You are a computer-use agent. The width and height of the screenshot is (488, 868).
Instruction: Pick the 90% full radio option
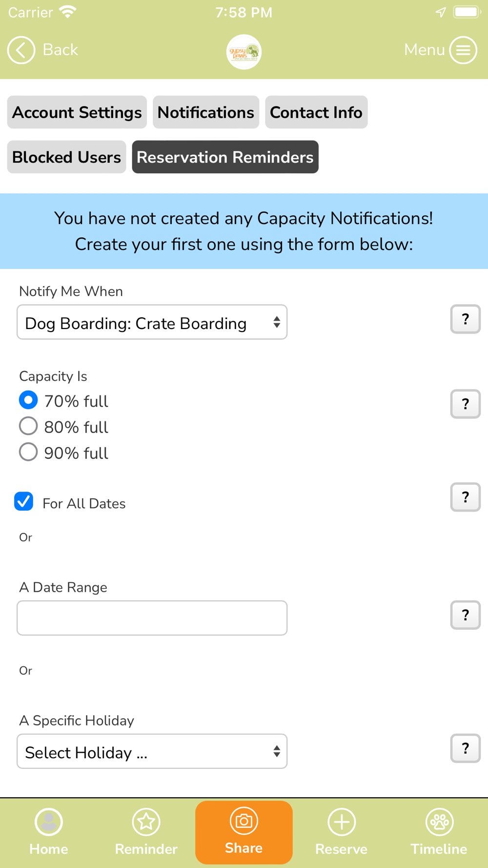pos(28,452)
